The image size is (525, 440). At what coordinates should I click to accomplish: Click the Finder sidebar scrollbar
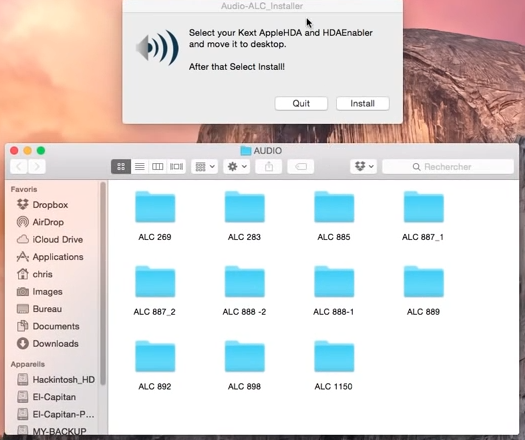103,283
